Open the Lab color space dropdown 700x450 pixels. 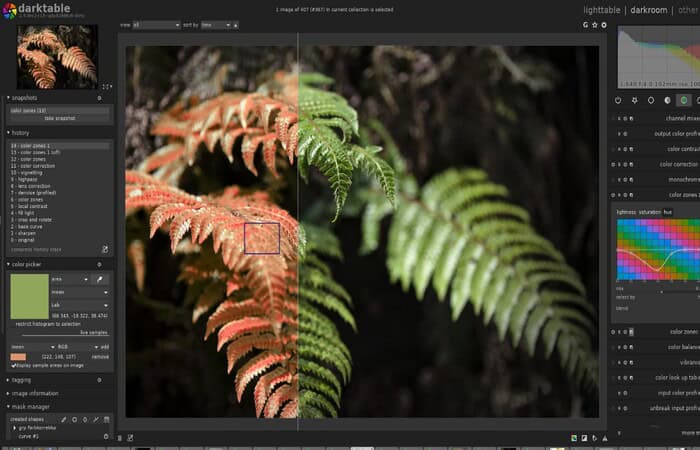80,305
